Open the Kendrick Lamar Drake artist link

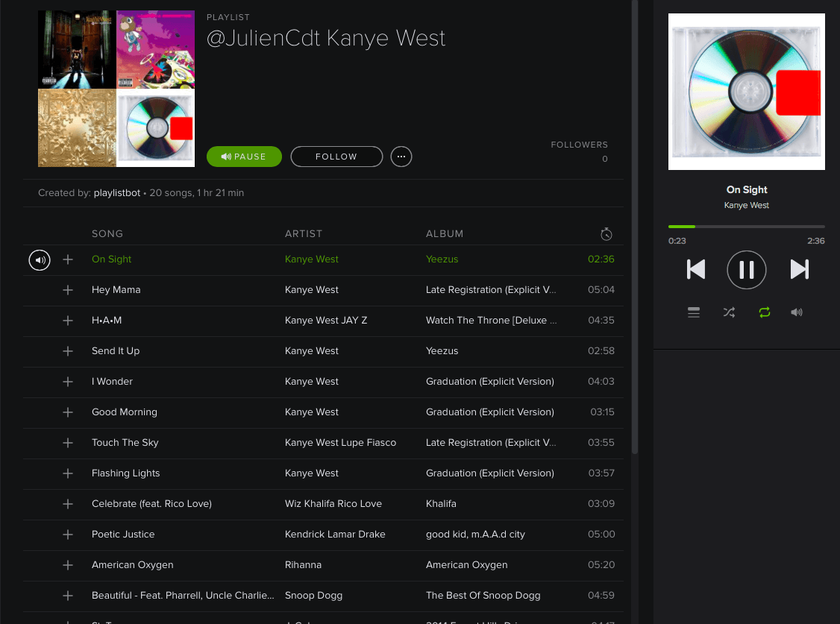[x=335, y=535]
